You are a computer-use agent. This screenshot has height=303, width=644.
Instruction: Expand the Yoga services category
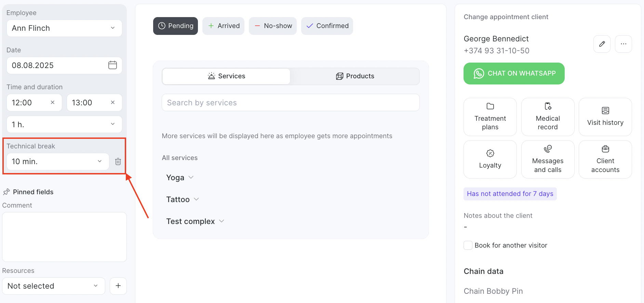pos(180,177)
